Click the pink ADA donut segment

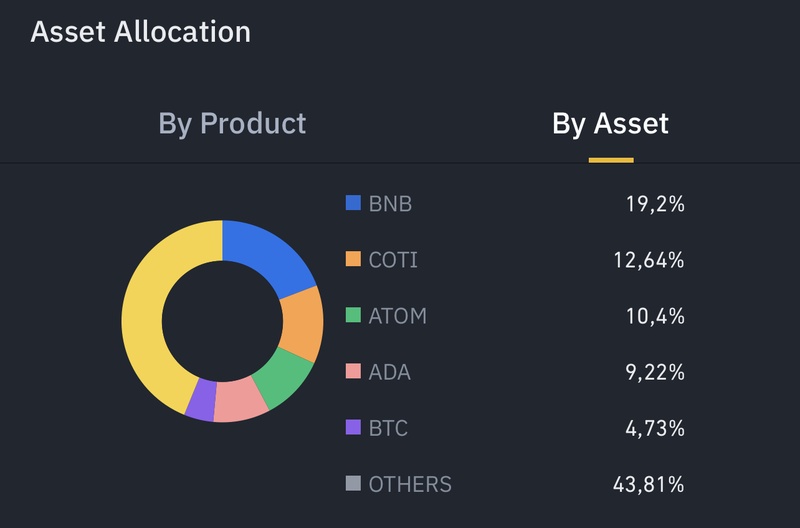click(x=239, y=401)
